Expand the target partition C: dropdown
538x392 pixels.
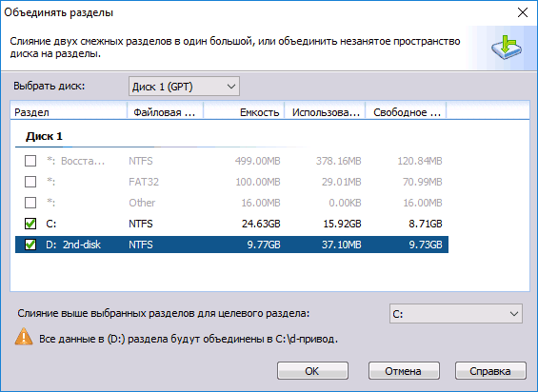456,313
